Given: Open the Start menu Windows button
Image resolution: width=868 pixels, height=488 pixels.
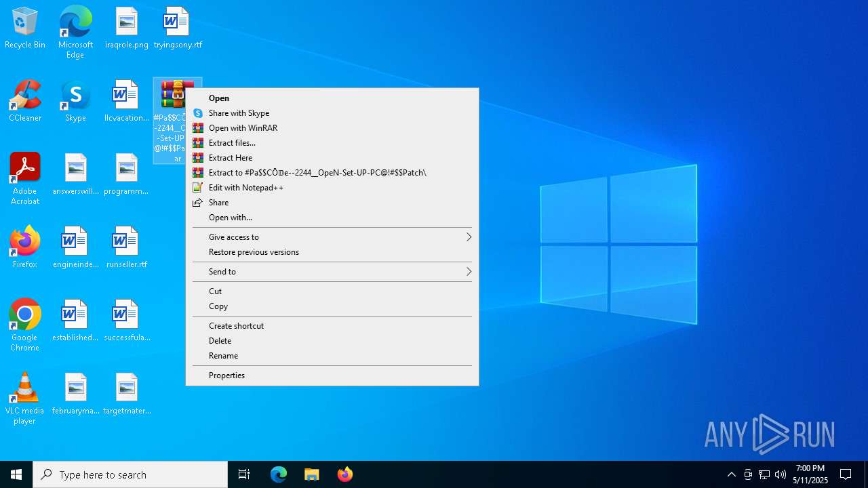Looking at the screenshot, I should pyautogui.click(x=16, y=474).
